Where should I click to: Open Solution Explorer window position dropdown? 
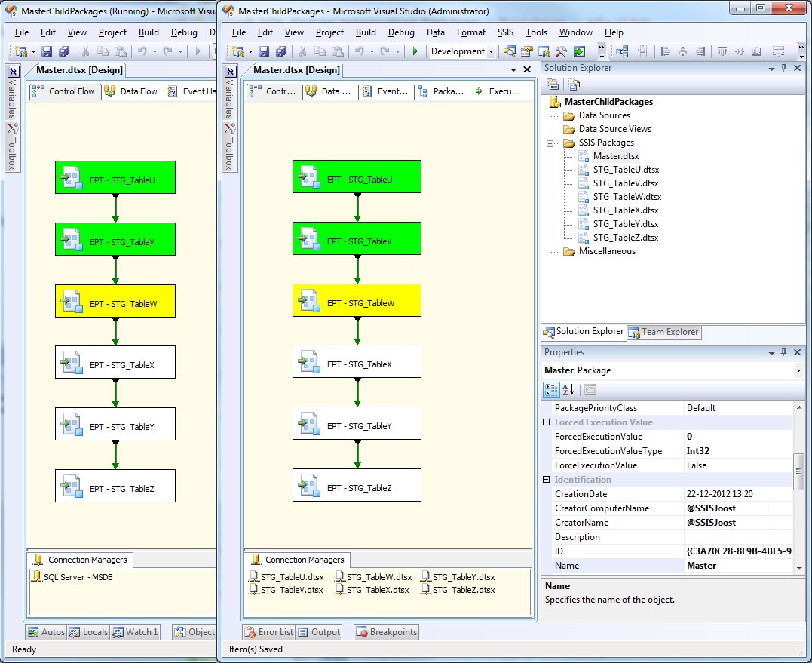tap(771, 69)
